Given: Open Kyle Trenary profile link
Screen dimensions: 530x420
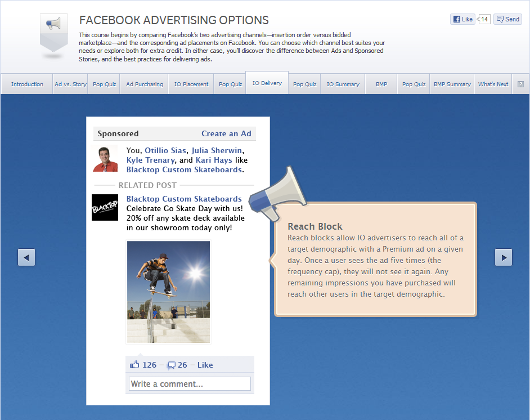Looking at the screenshot, I should click(150, 160).
